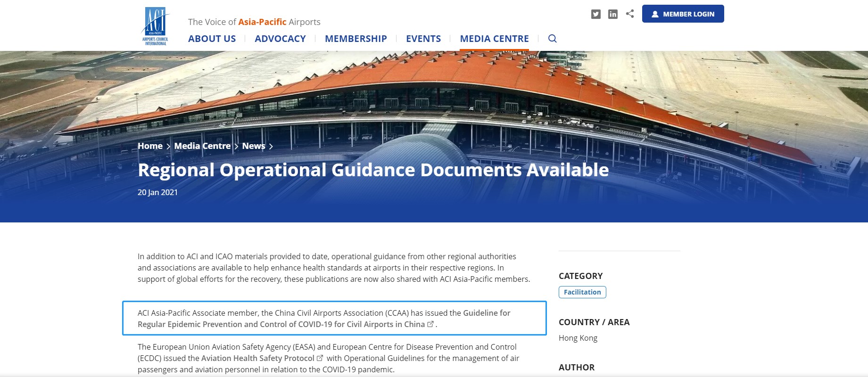The height and width of the screenshot is (377, 868).
Task: Open the ABOUT US menu
Action: [212, 39]
